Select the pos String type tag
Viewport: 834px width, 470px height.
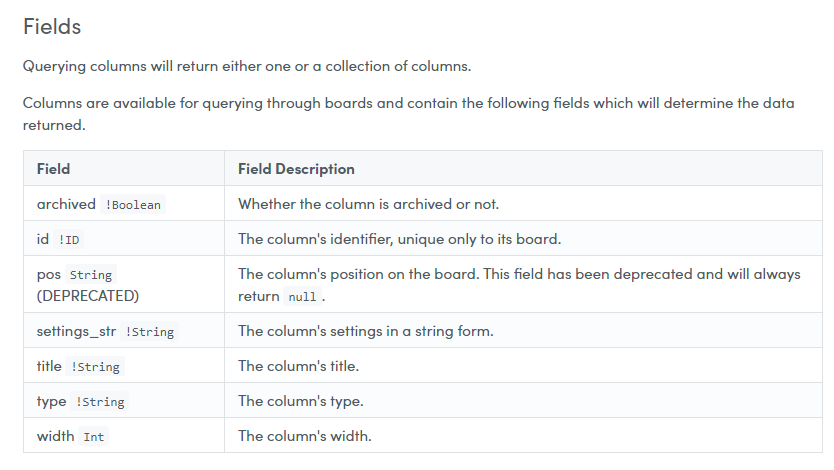(90, 275)
